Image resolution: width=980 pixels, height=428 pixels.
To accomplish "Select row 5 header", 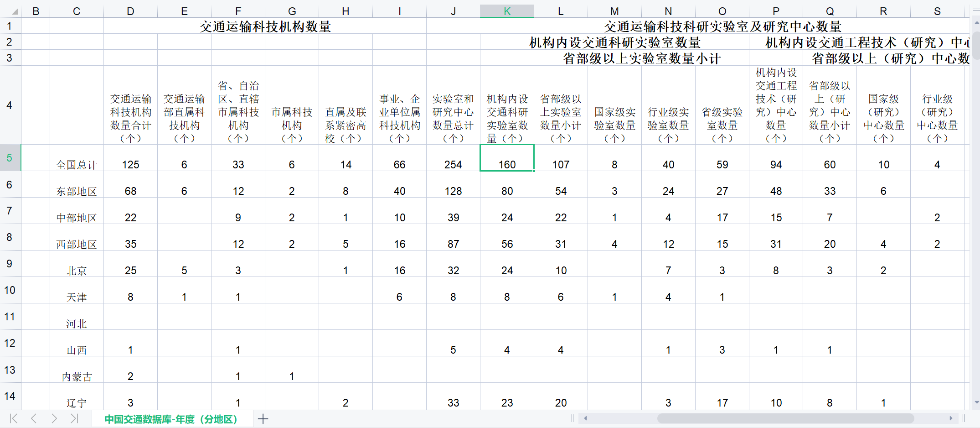I will [x=10, y=158].
